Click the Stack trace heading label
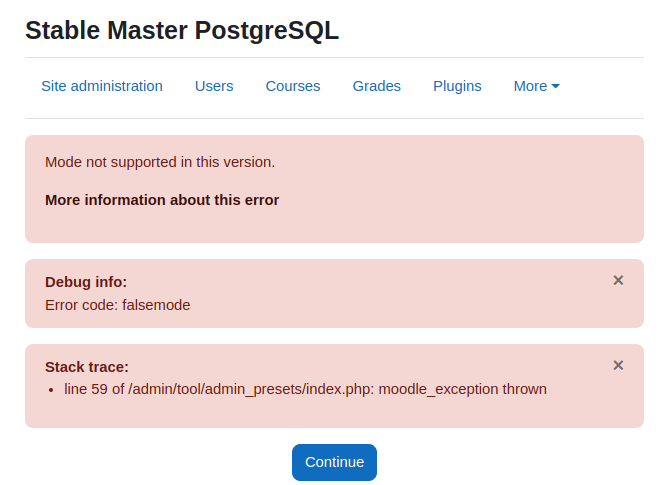 coord(87,367)
